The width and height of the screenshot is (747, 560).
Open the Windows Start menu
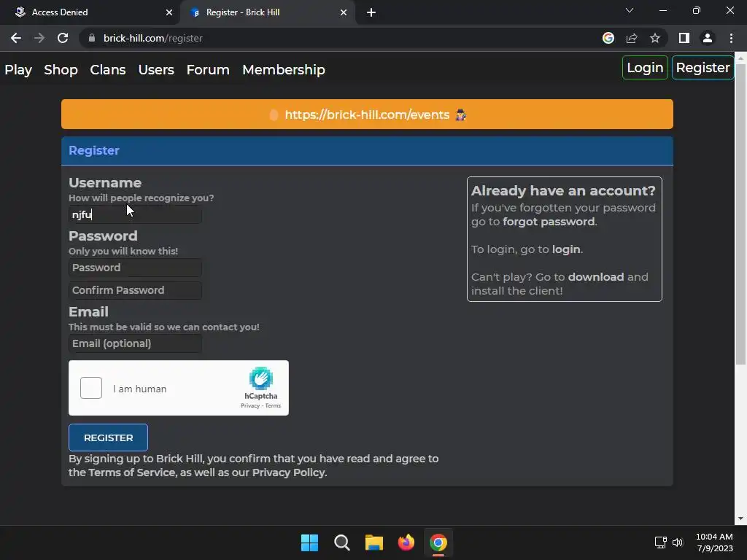coord(309,542)
